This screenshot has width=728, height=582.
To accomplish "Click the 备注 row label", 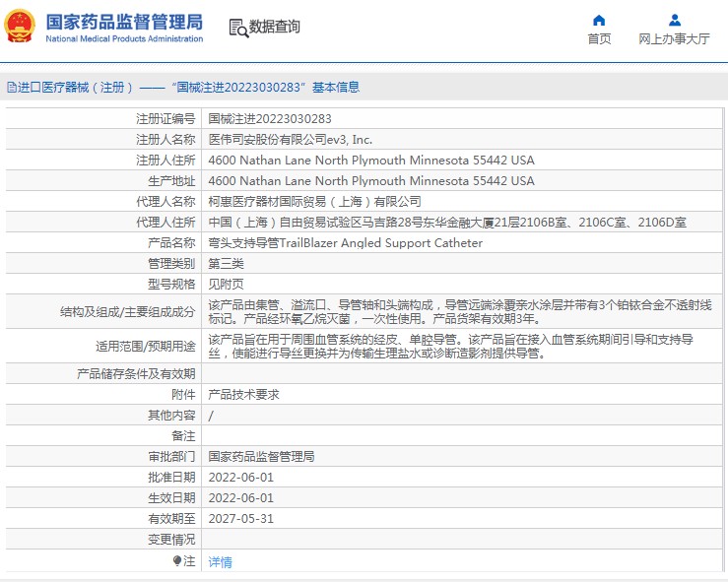I will click(x=183, y=436).
